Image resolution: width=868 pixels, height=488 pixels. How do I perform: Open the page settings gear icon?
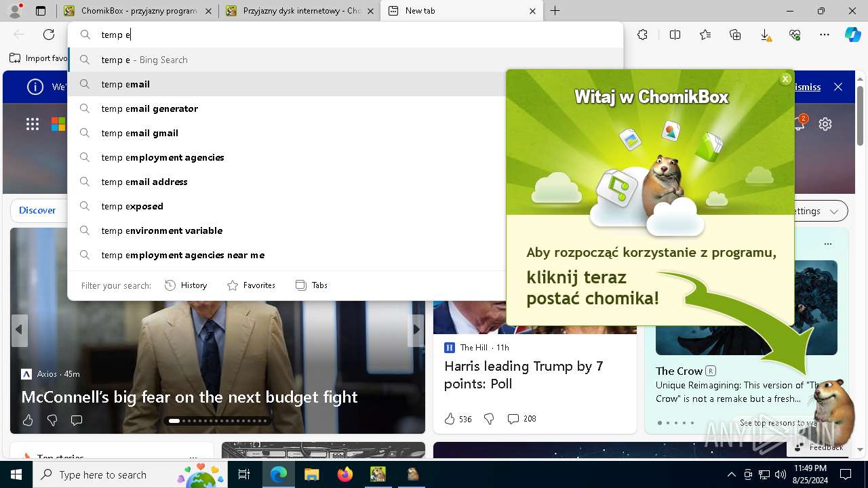point(825,124)
